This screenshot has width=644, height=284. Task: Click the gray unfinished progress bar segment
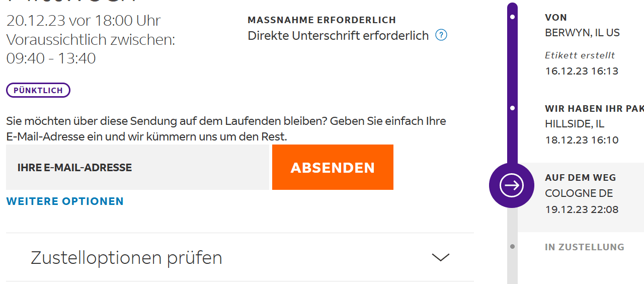512,246
